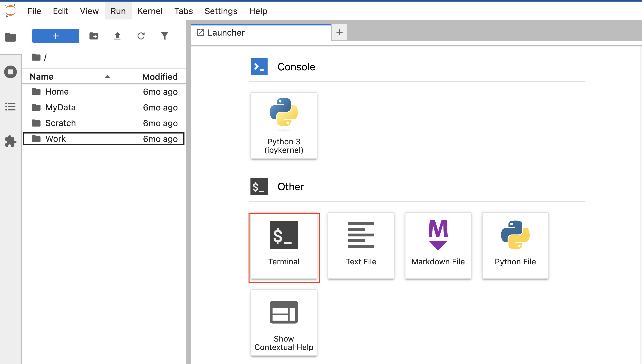Show the Table of Contents sidebar

[x=10, y=107]
